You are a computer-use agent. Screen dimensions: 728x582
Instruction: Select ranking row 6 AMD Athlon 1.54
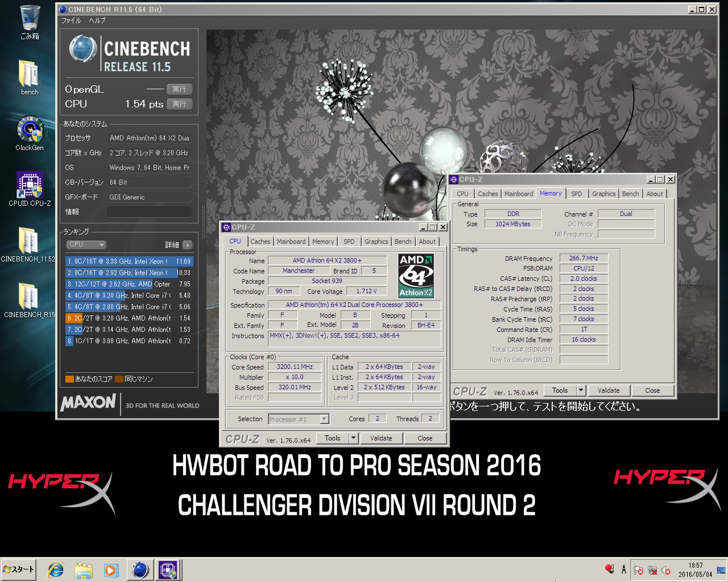(x=129, y=318)
